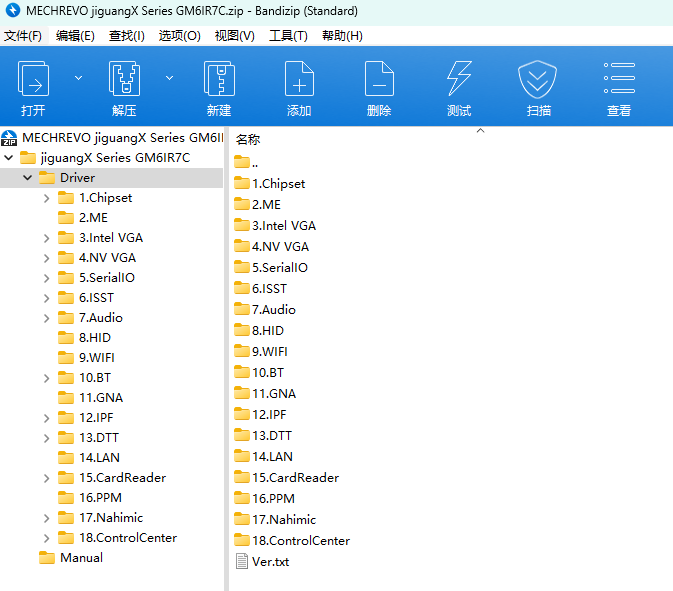Screen dimensions: 673x591
Task: Select the Manual folder in tree
Action: tap(71, 558)
